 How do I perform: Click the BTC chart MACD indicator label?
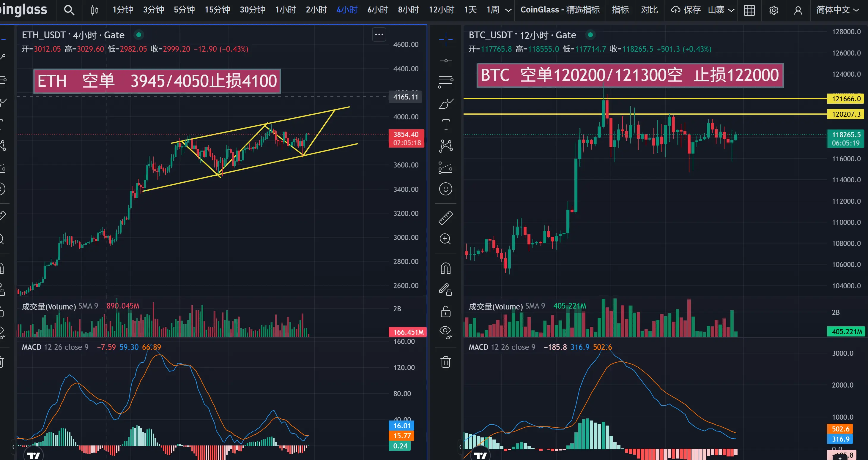click(x=478, y=347)
